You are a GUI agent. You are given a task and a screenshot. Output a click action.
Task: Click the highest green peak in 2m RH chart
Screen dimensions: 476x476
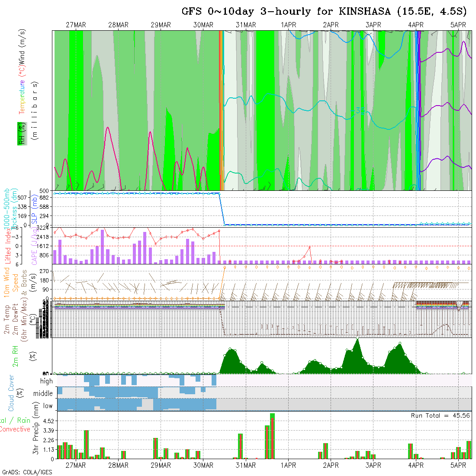(357, 338)
